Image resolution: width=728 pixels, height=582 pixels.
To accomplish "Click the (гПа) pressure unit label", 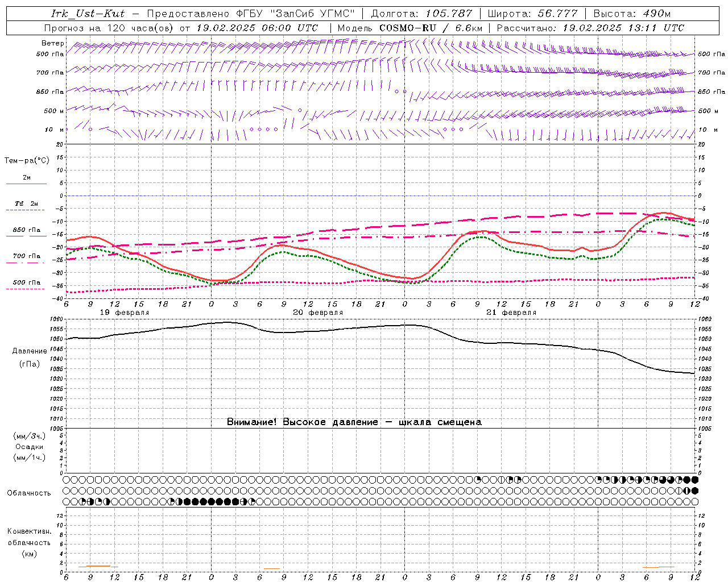I will coord(30,364).
